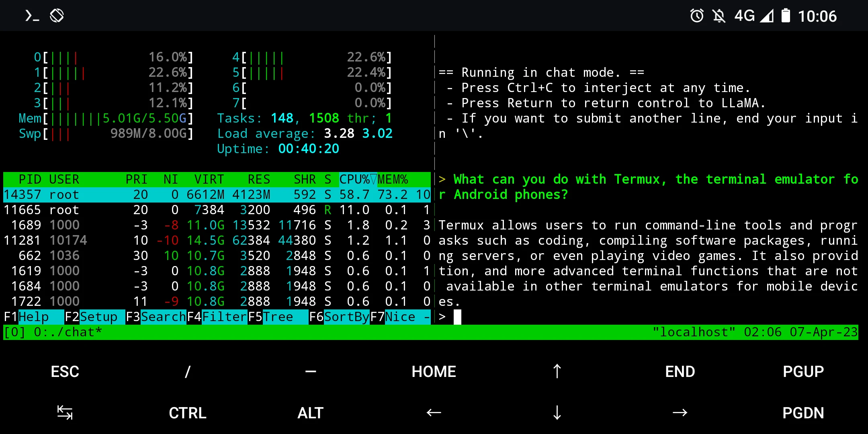868x434 pixels.
Task: Toggle the ALT modifier key
Action: pos(310,413)
